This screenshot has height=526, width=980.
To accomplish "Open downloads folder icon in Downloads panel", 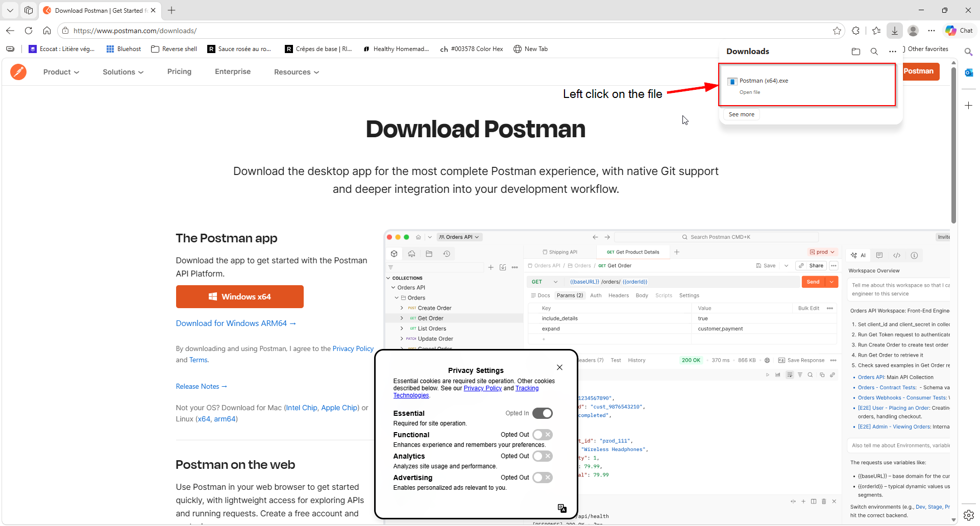I will click(x=856, y=52).
